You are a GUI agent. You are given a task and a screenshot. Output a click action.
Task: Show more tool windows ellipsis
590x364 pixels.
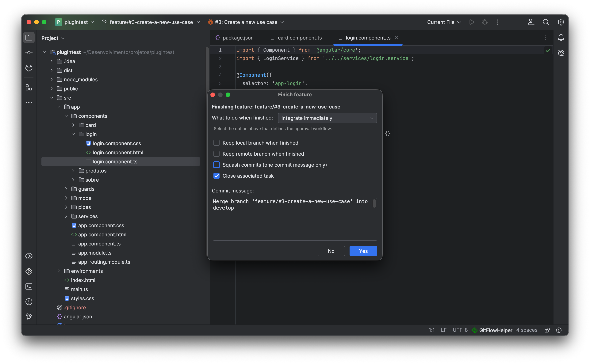click(x=29, y=103)
